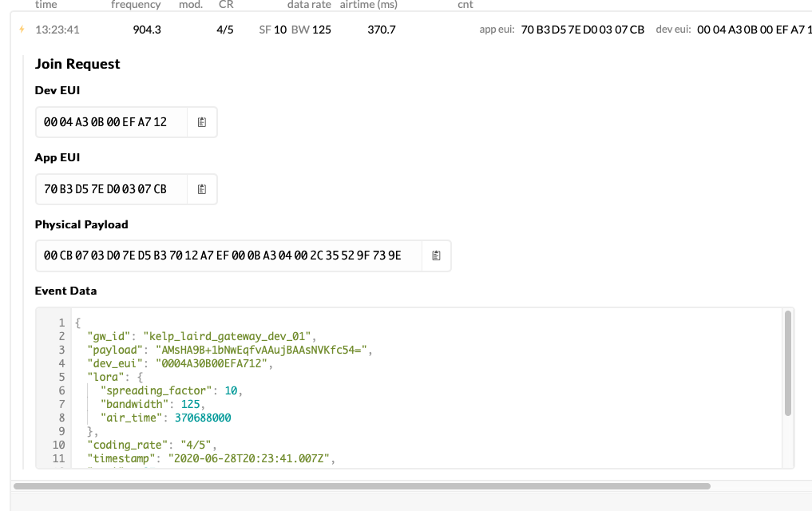Click the coding_rate line in the JSON
This screenshot has width=812, height=511.
coord(152,445)
